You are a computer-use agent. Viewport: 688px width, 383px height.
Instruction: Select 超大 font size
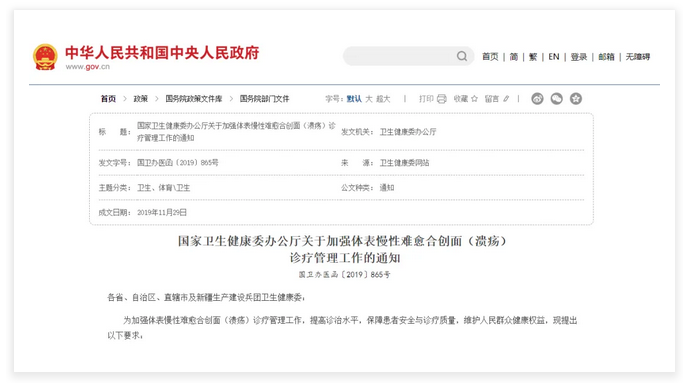click(x=383, y=99)
